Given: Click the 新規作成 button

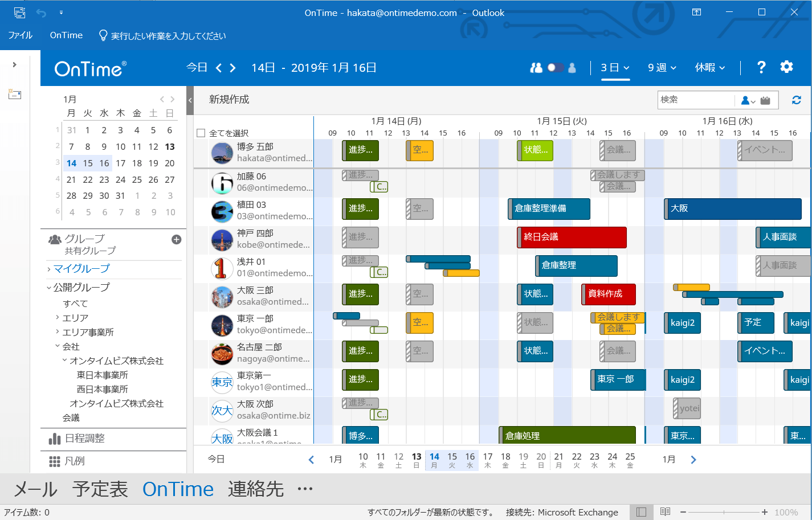Looking at the screenshot, I should click(229, 100).
